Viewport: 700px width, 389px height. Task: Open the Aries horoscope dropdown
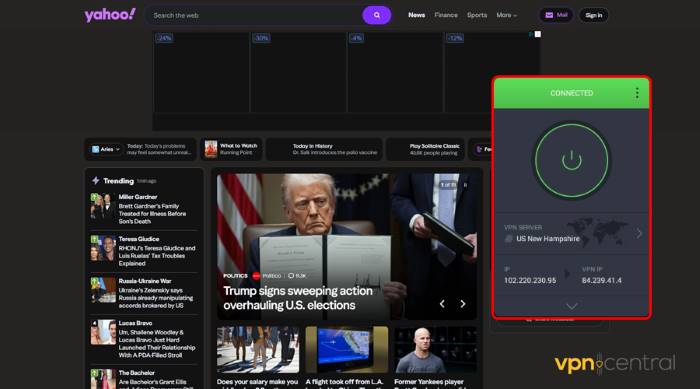click(106, 149)
